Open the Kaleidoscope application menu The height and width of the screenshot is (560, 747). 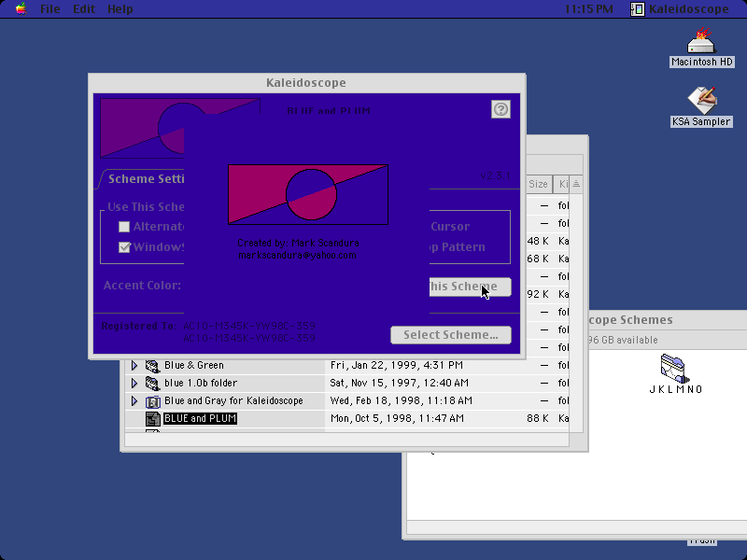tap(680, 8)
